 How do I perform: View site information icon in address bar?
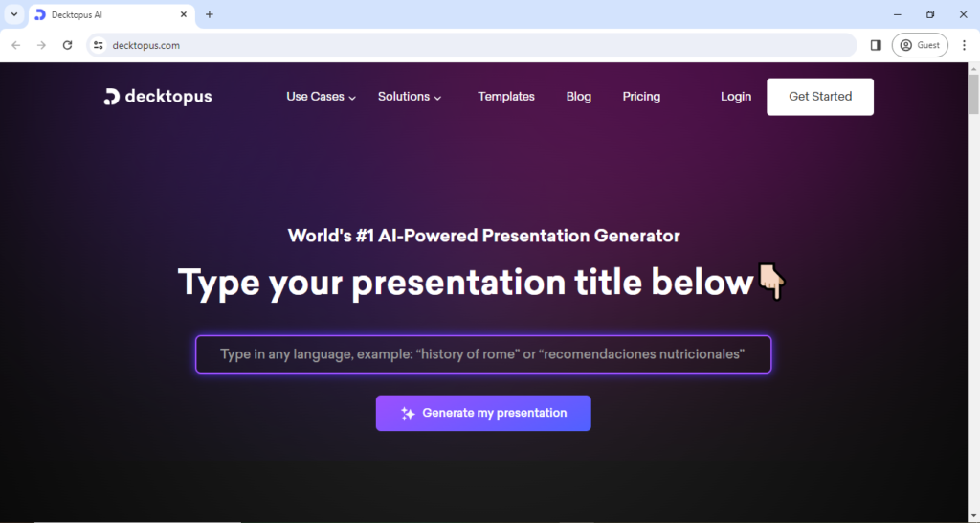pos(98,45)
